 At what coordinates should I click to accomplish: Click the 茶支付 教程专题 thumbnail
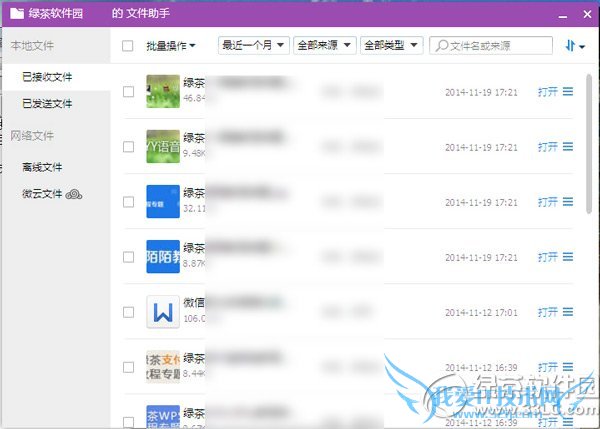pyautogui.click(x=163, y=367)
